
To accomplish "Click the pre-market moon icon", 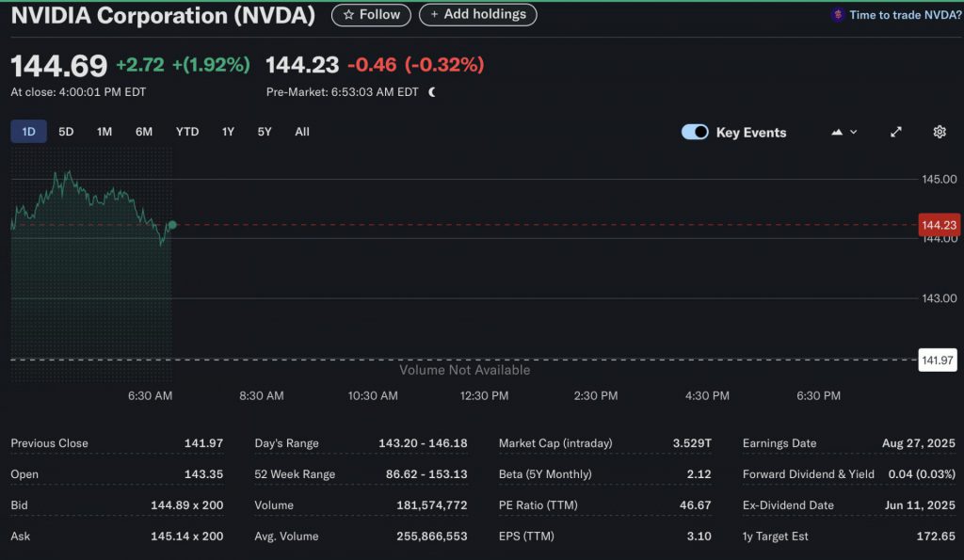I will pyautogui.click(x=432, y=92).
